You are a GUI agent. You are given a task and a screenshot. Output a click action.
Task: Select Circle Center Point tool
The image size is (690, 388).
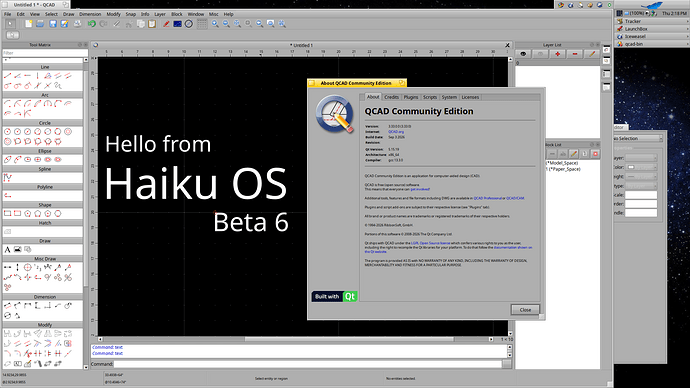(x=7, y=132)
